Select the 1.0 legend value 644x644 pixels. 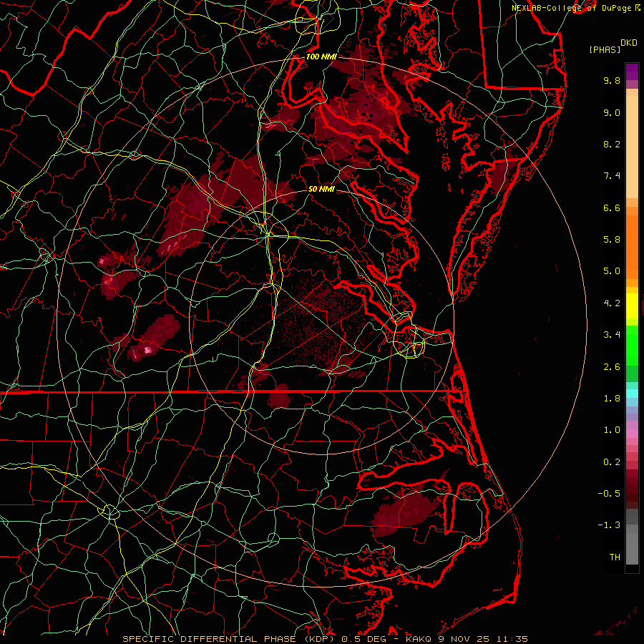click(x=612, y=430)
